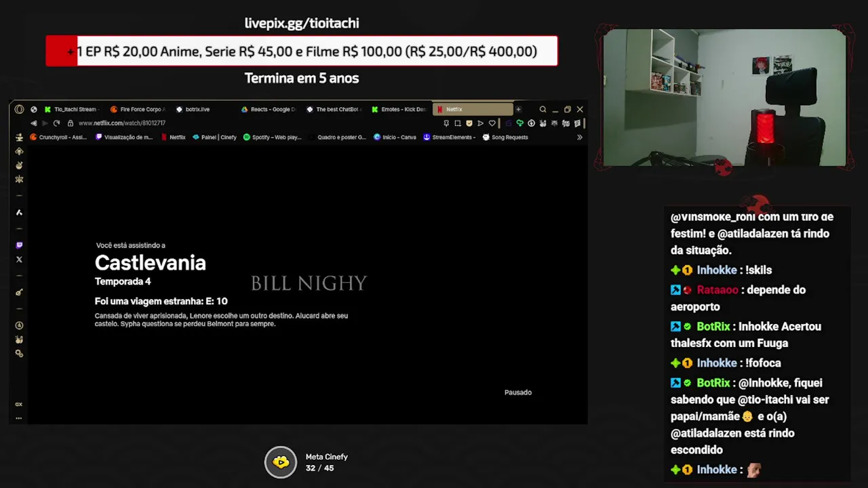Click the Aria AI sidebar icon

click(x=19, y=213)
